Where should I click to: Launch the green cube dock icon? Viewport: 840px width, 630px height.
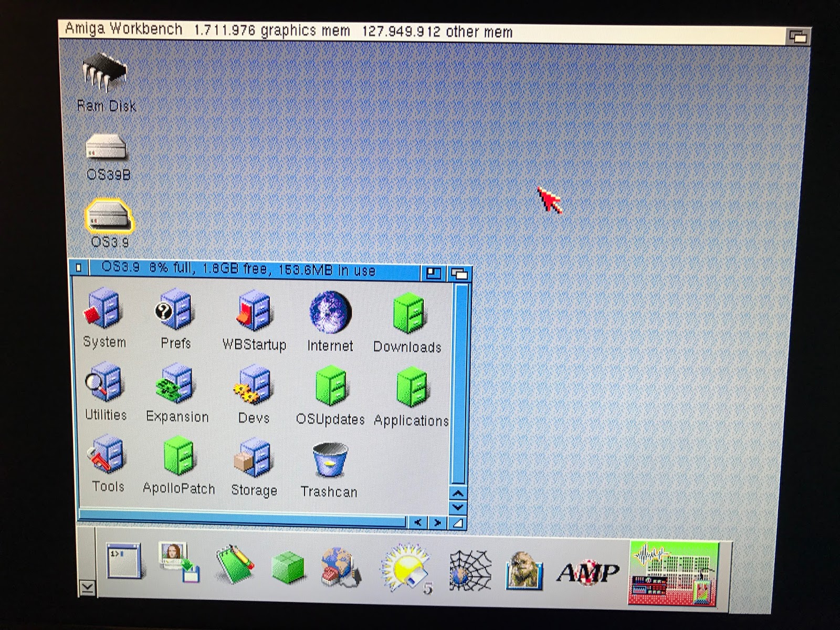[288, 567]
